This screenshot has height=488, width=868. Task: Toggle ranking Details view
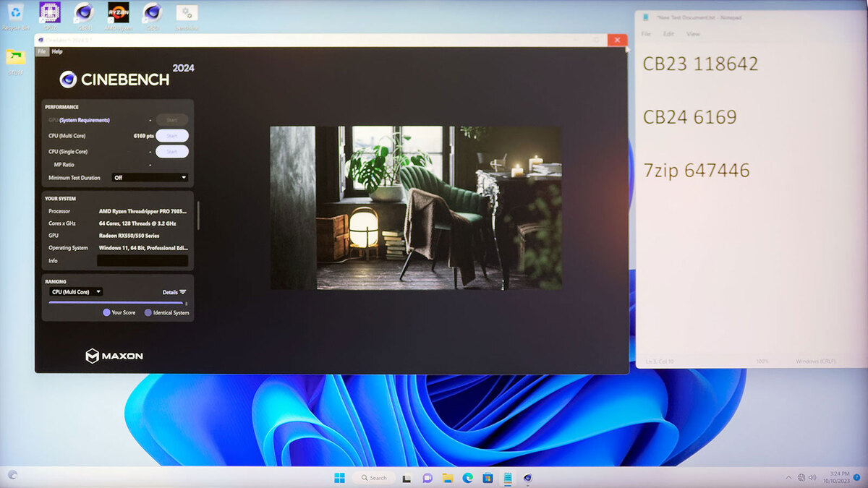coord(174,292)
